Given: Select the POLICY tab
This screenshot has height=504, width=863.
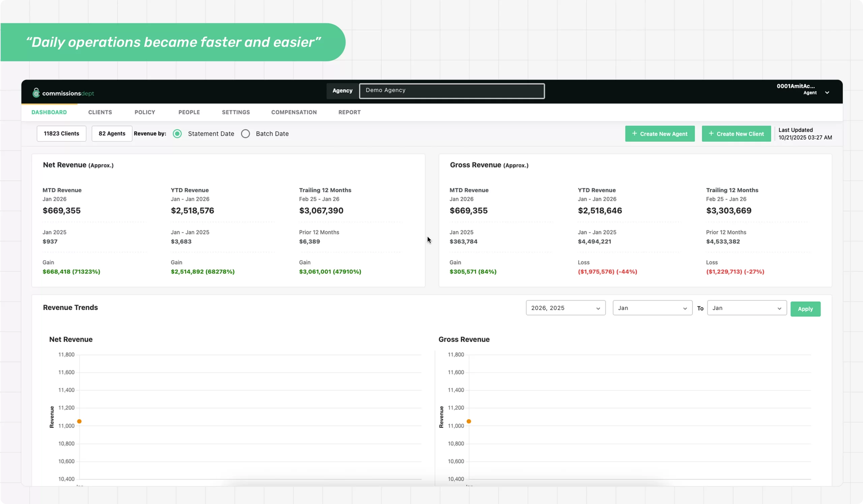Looking at the screenshot, I should pos(145,112).
